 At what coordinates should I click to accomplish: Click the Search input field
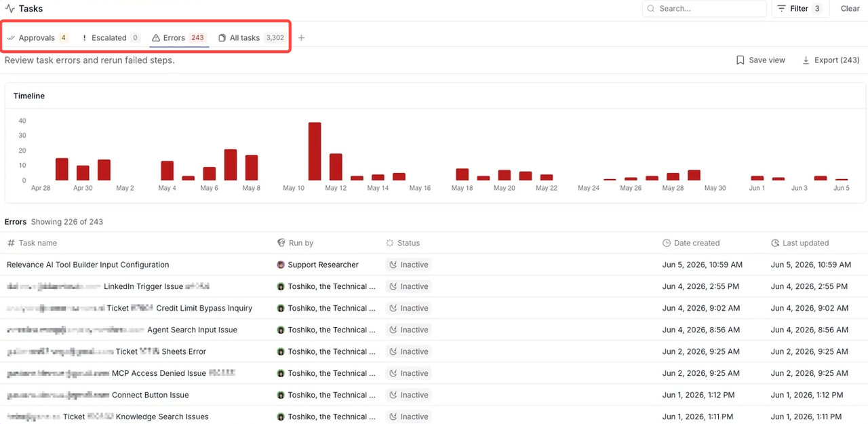[704, 9]
